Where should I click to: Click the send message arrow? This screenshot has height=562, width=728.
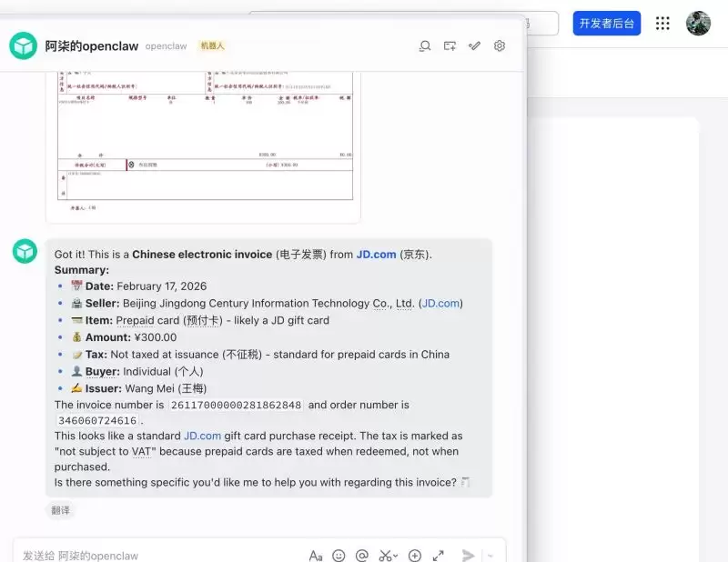point(468,556)
